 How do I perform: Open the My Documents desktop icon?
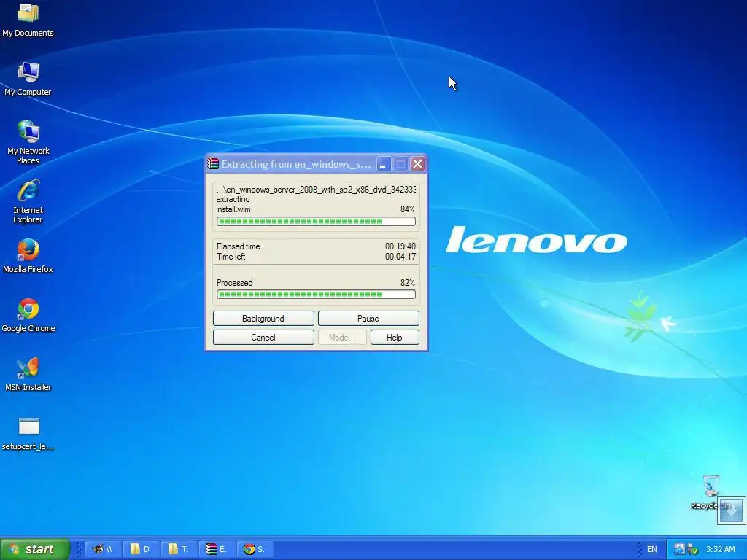click(28, 20)
